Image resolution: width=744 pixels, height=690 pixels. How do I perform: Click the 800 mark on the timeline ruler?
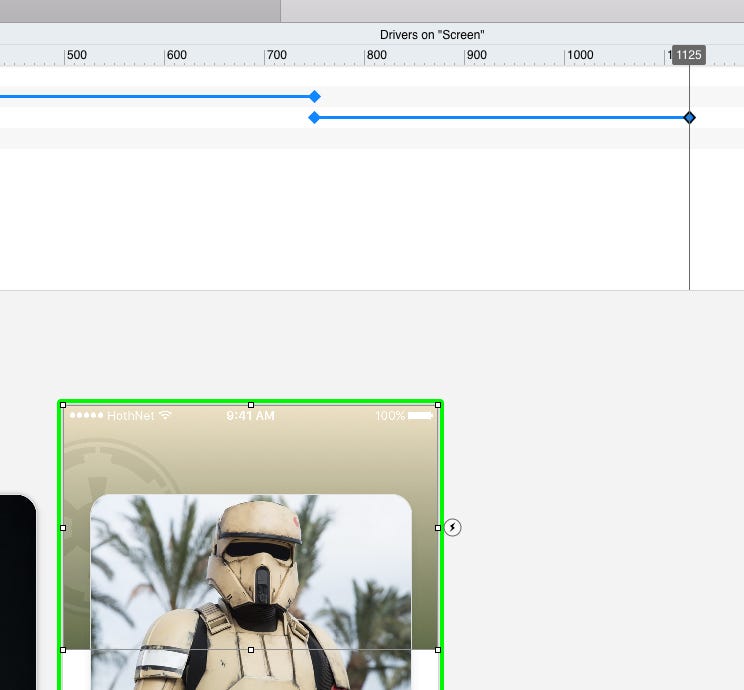(376, 55)
